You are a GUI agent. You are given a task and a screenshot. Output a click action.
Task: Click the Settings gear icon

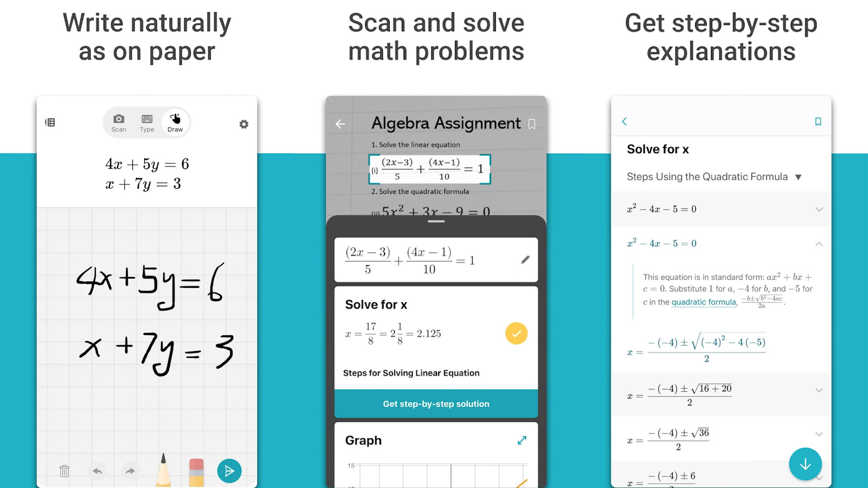pyautogui.click(x=243, y=124)
